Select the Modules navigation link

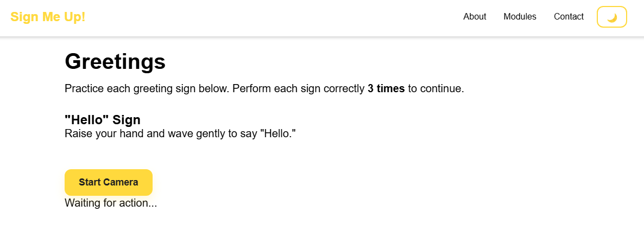coord(520,17)
